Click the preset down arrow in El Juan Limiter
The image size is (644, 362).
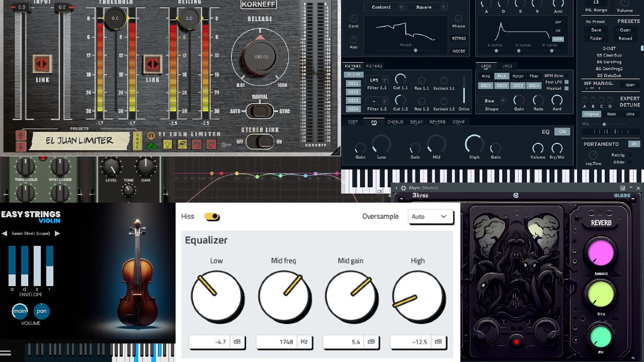coord(21,146)
